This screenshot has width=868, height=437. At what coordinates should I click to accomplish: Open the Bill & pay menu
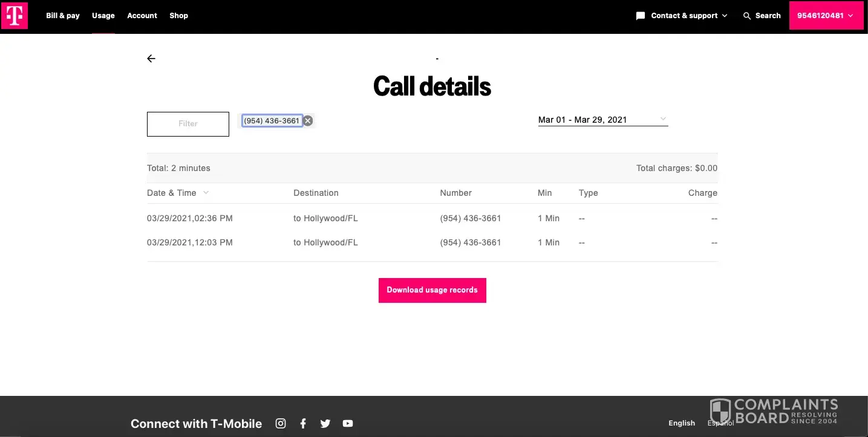(63, 16)
